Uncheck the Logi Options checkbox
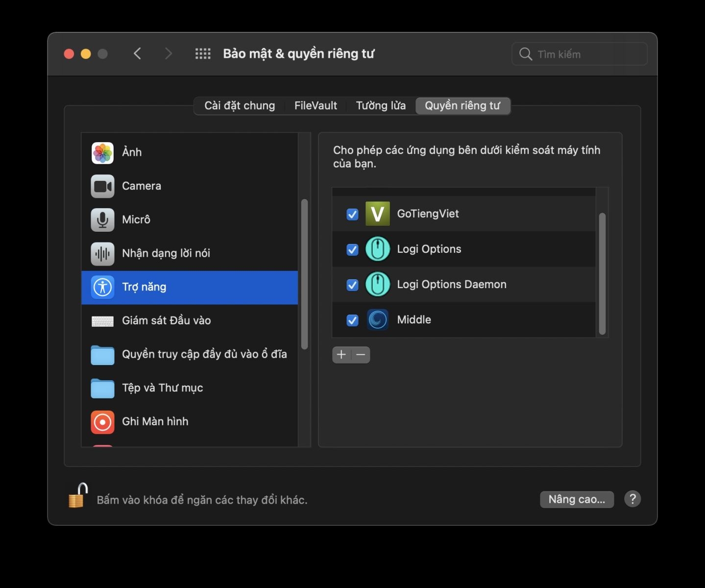This screenshot has height=588, width=705. coord(352,249)
